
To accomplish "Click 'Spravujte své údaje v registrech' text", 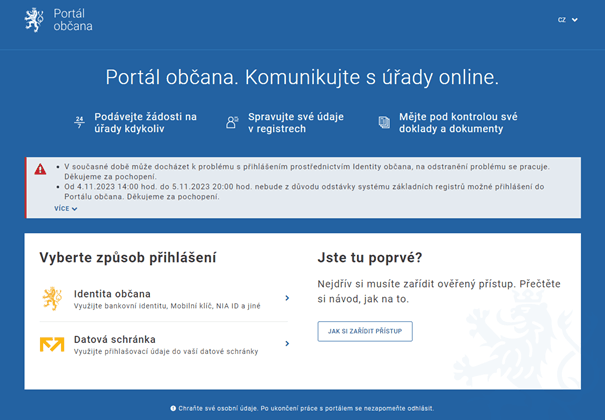I will [296, 123].
